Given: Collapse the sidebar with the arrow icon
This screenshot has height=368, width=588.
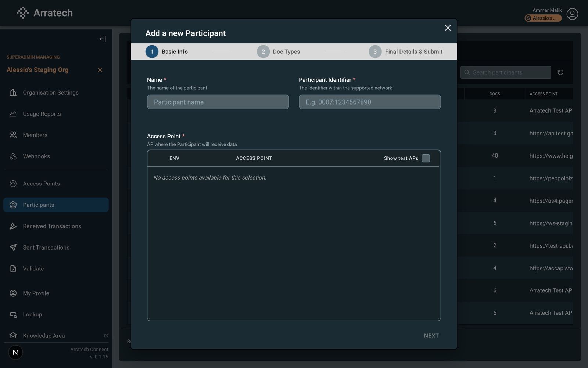Looking at the screenshot, I should click(103, 39).
